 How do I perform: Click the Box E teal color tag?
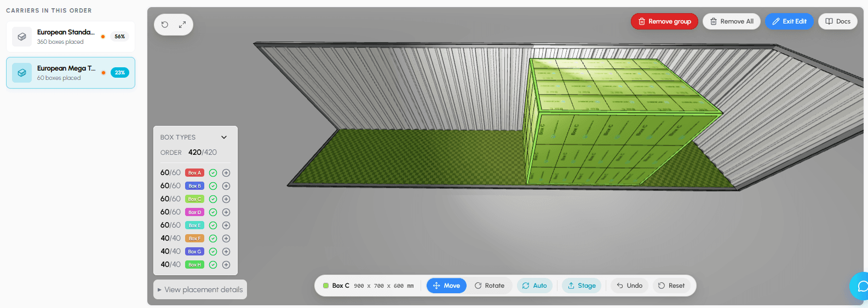tap(194, 225)
